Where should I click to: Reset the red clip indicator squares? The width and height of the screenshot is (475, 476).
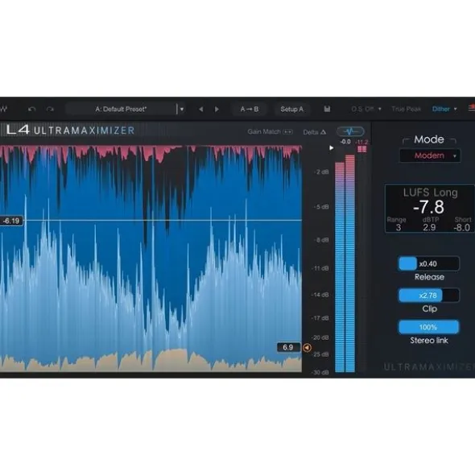tap(361, 149)
